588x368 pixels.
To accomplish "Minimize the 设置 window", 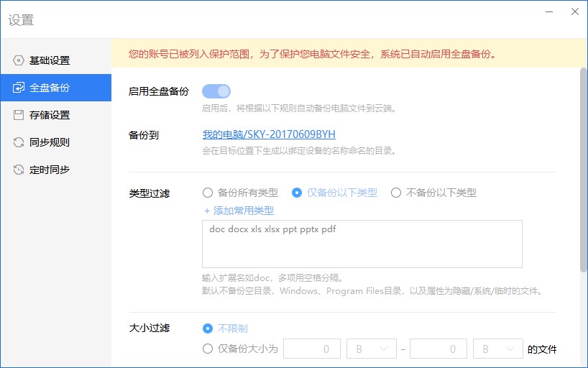I will pos(549,12).
